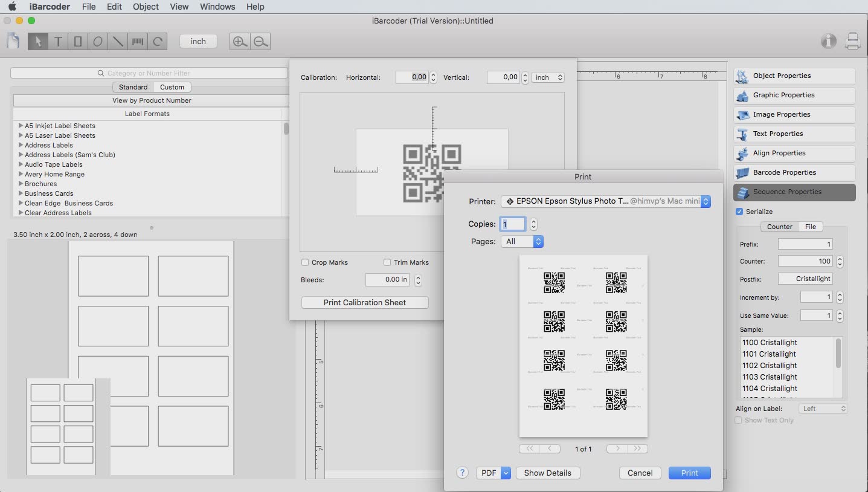The height and width of the screenshot is (492, 868).
Task: Enable the Trim Marks checkbox
Action: pos(387,262)
